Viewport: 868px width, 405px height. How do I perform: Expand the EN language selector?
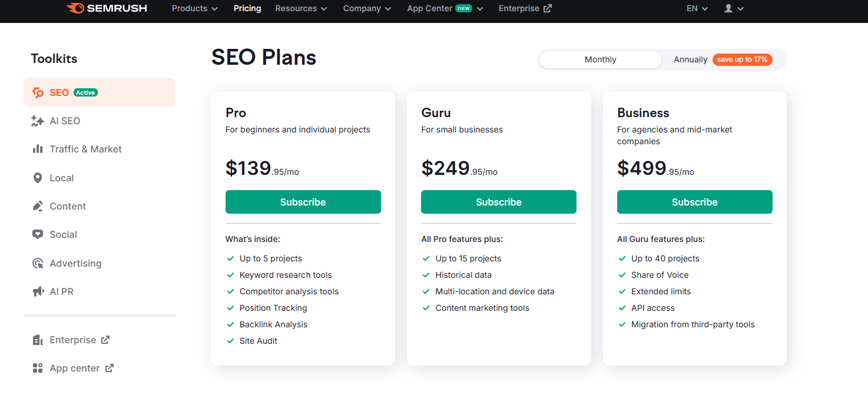697,8
